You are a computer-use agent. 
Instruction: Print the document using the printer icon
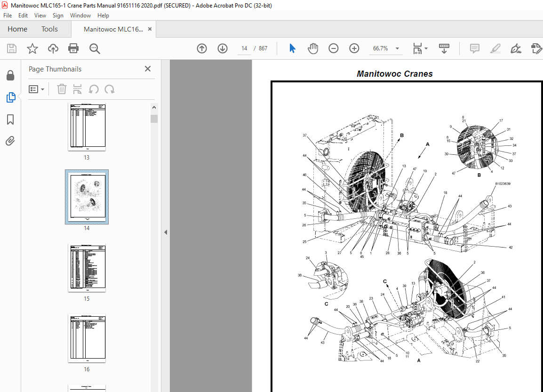tap(73, 48)
